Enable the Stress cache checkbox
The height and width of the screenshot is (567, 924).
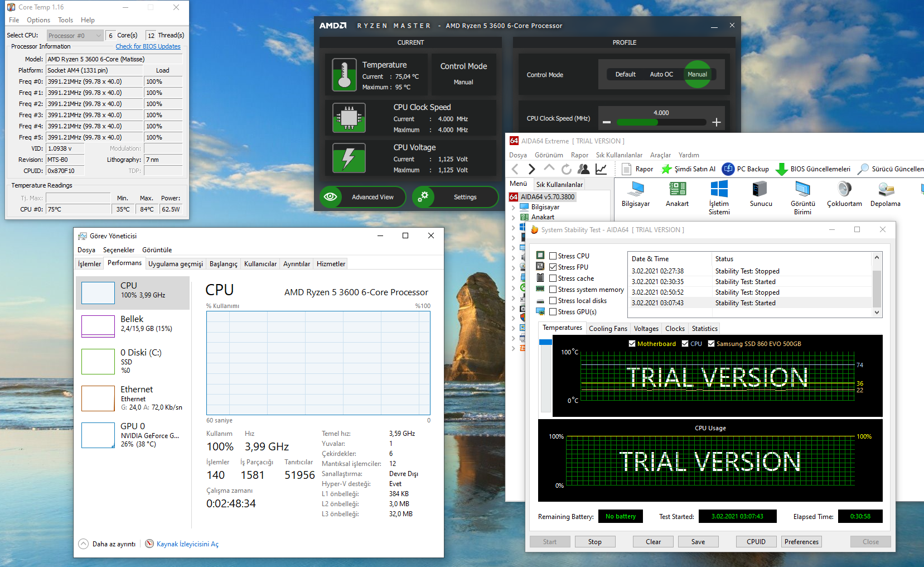coord(553,278)
